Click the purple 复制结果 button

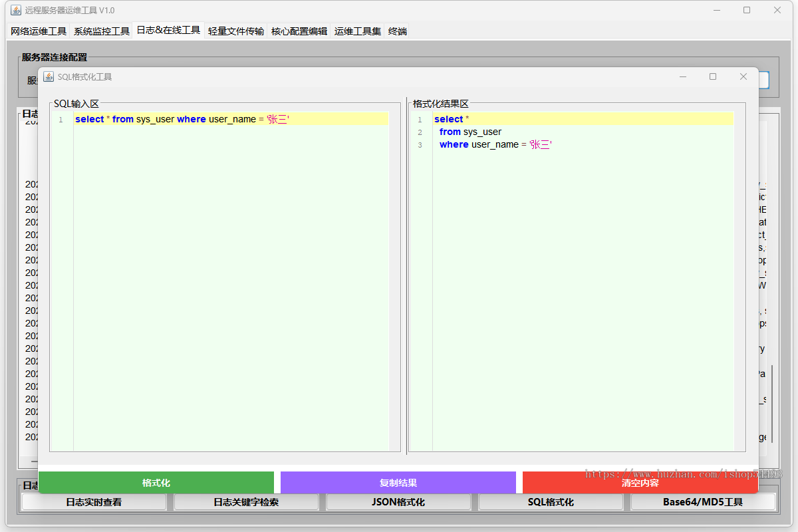(x=398, y=483)
